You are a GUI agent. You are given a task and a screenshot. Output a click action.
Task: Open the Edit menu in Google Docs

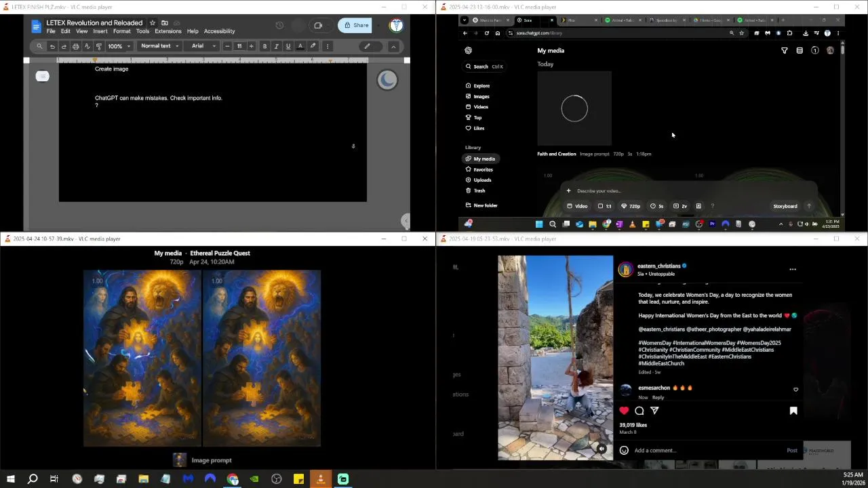click(66, 31)
